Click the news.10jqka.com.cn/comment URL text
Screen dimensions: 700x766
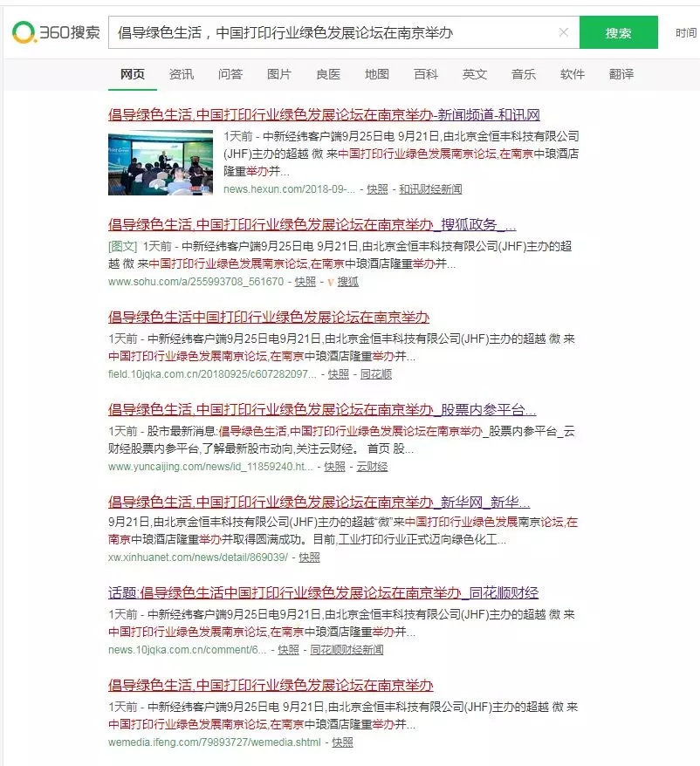188,650
